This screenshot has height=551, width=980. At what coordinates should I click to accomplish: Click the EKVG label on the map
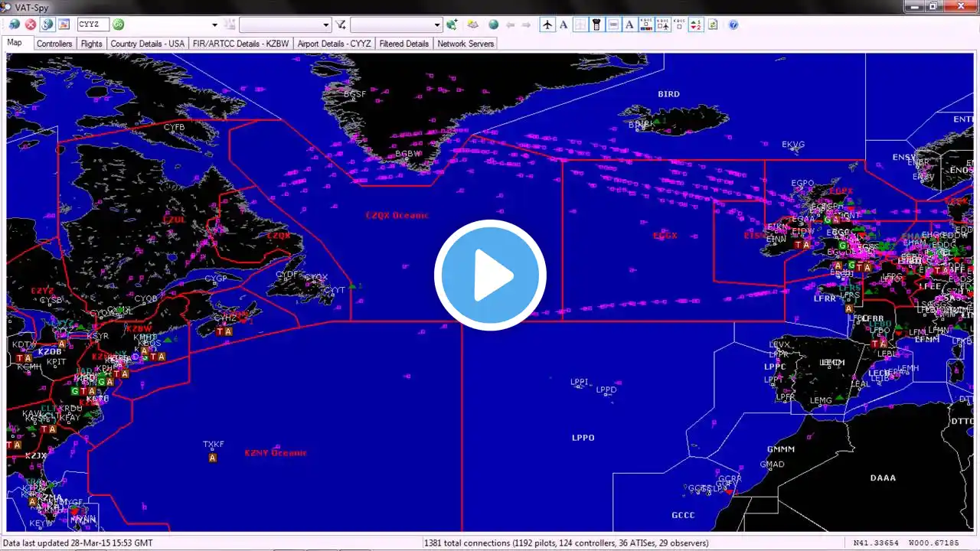pos(793,145)
